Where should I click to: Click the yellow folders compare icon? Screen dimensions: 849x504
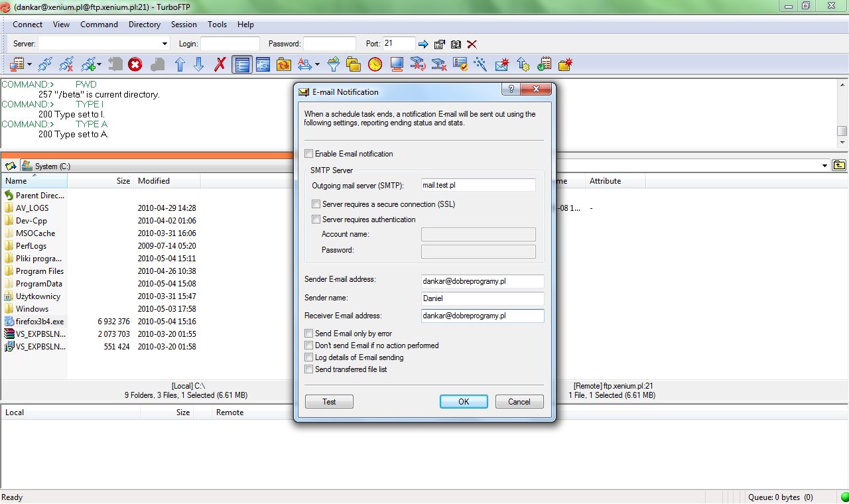coord(354,64)
